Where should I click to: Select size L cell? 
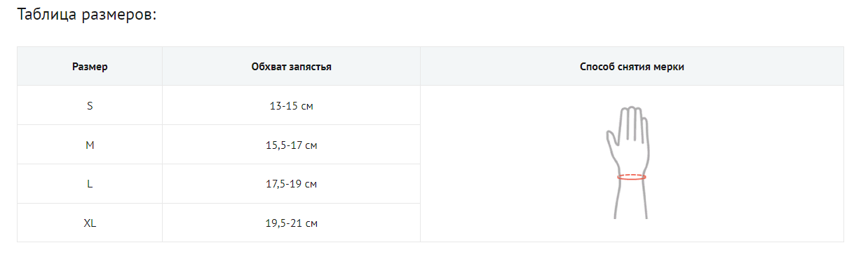[x=90, y=184]
